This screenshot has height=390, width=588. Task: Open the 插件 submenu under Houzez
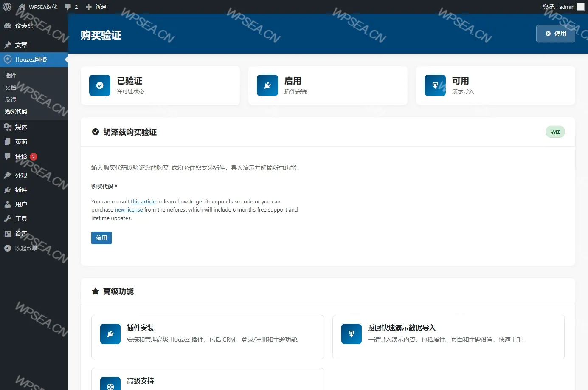click(x=11, y=76)
